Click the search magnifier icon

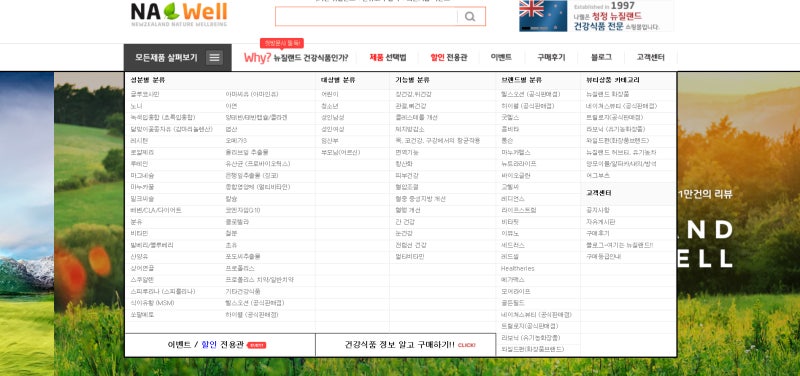[470, 17]
